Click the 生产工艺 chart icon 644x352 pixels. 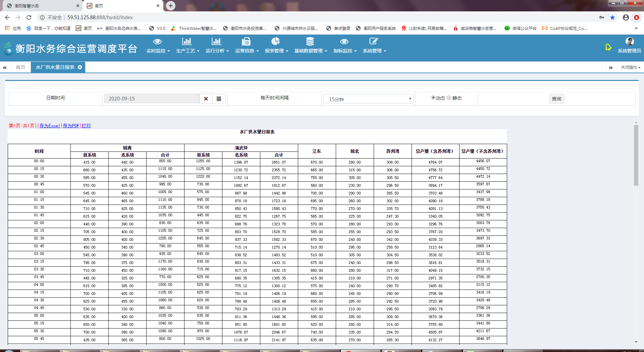tap(187, 42)
